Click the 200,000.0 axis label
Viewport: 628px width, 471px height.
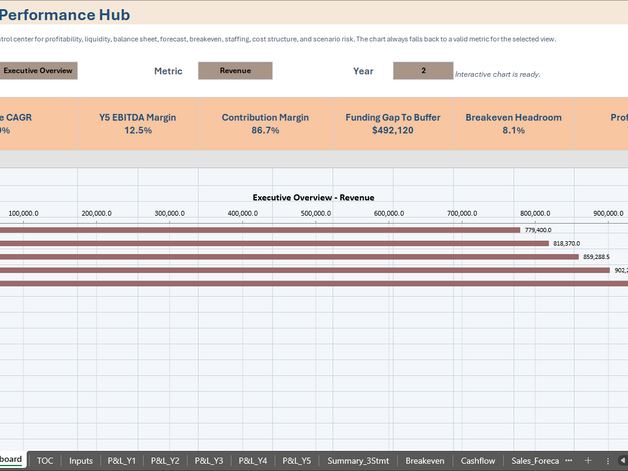click(x=97, y=213)
